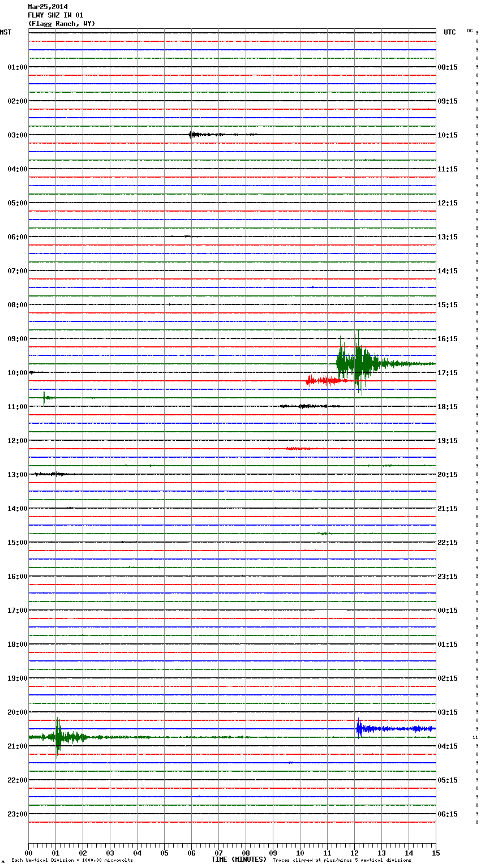This screenshot has height=868, width=481.
Task: Click the Mar25,2014 date header
Action: (48, 7)
